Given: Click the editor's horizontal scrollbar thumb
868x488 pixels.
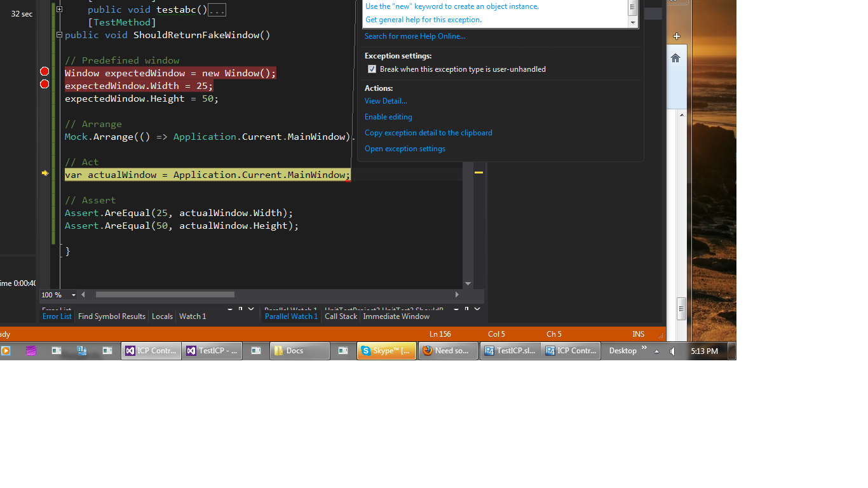Looking at the screenshot, I should coord(165,295).
